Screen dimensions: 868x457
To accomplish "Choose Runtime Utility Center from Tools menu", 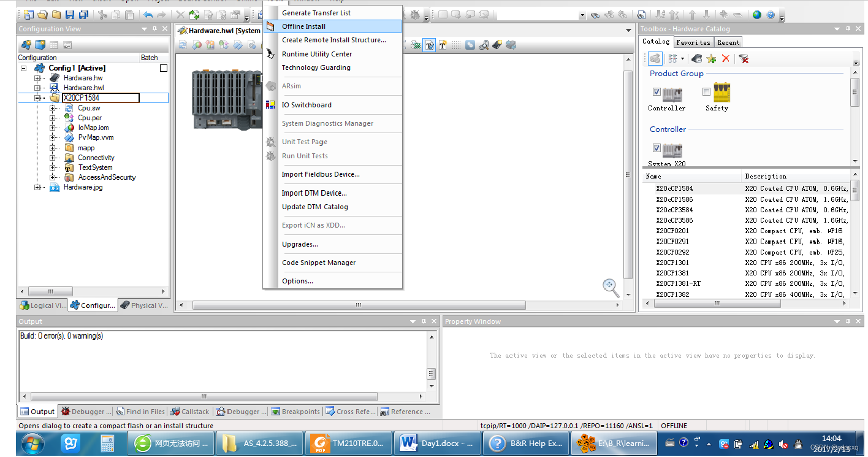I will click(317, 54).
